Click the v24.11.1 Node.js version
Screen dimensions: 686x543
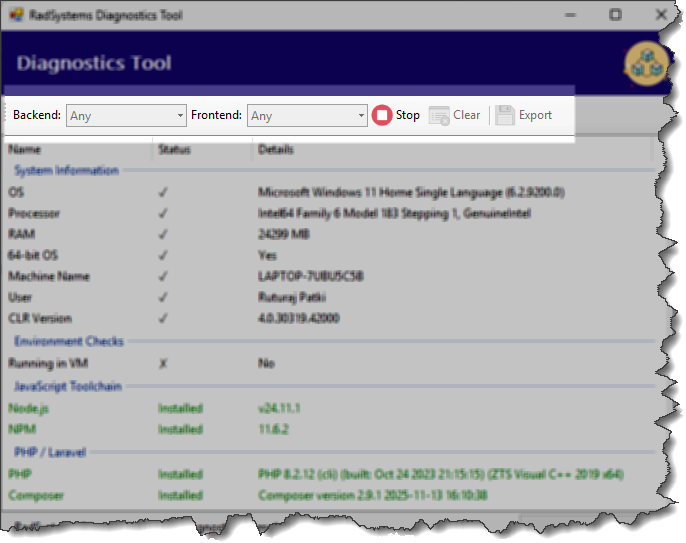tap(279, 409)
